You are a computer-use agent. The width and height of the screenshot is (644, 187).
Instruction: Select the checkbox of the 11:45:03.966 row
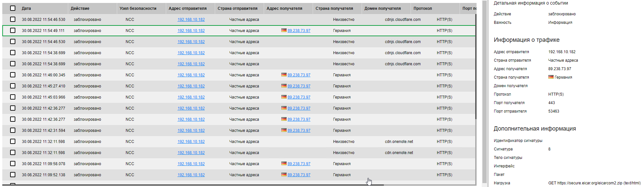click(x=13, y=97)
